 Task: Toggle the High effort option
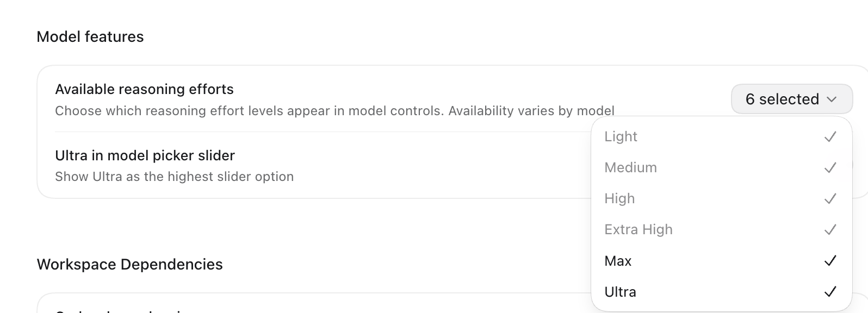coord(721,199)
